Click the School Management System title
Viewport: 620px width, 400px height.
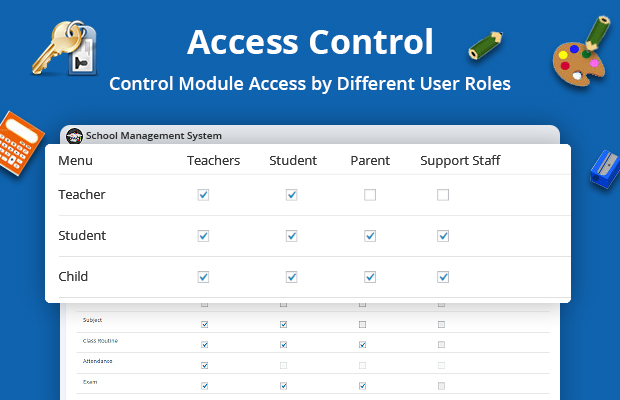pyautogui.click(x=154, y=136)
